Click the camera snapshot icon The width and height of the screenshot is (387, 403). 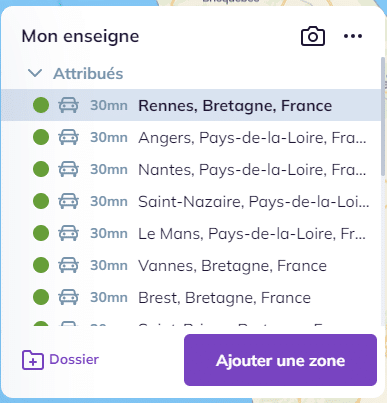(313, 36)
